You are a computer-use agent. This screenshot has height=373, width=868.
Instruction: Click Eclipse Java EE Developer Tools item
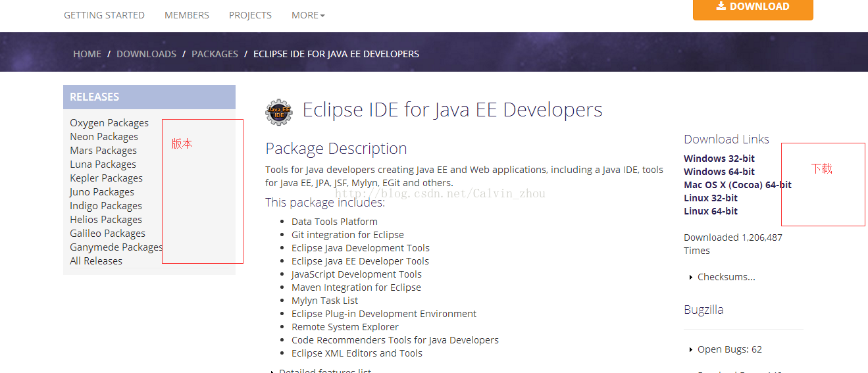point(360,261)
